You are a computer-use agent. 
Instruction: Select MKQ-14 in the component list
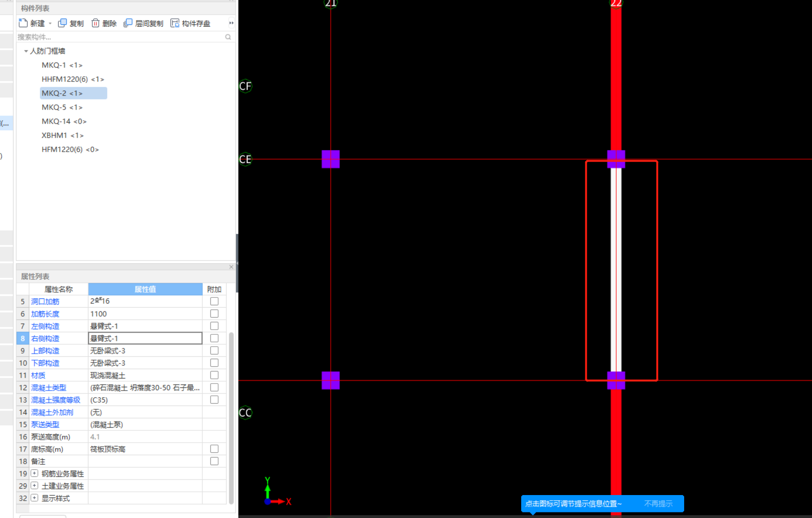coord(64,121)
